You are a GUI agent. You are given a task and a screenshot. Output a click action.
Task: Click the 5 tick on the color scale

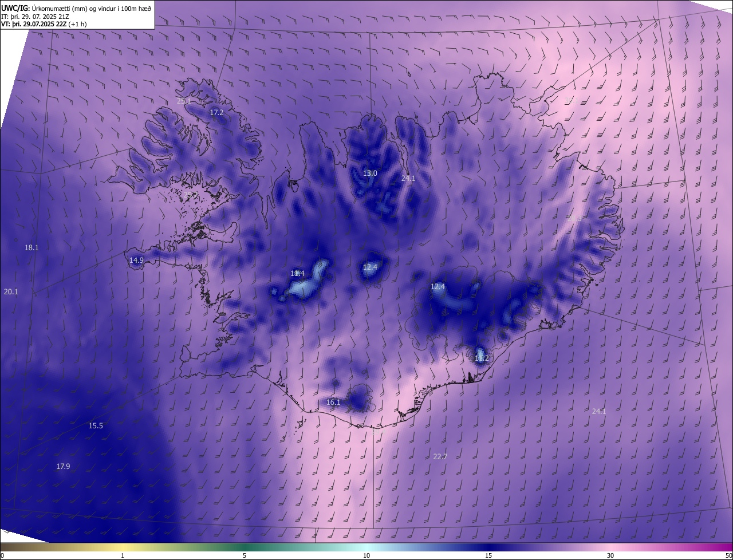pyautogui.click(x=245, y=555)
